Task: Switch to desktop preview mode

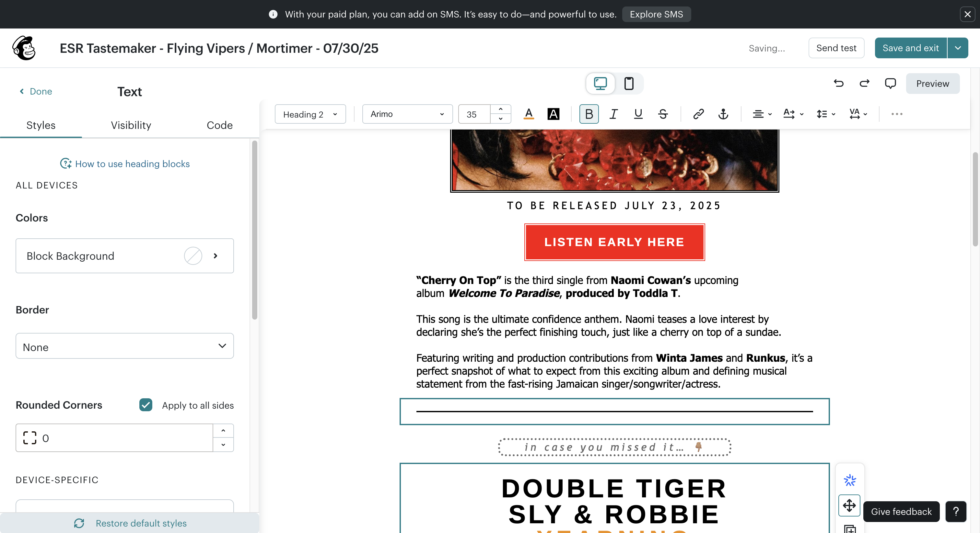Action: (x=600, y=83)
